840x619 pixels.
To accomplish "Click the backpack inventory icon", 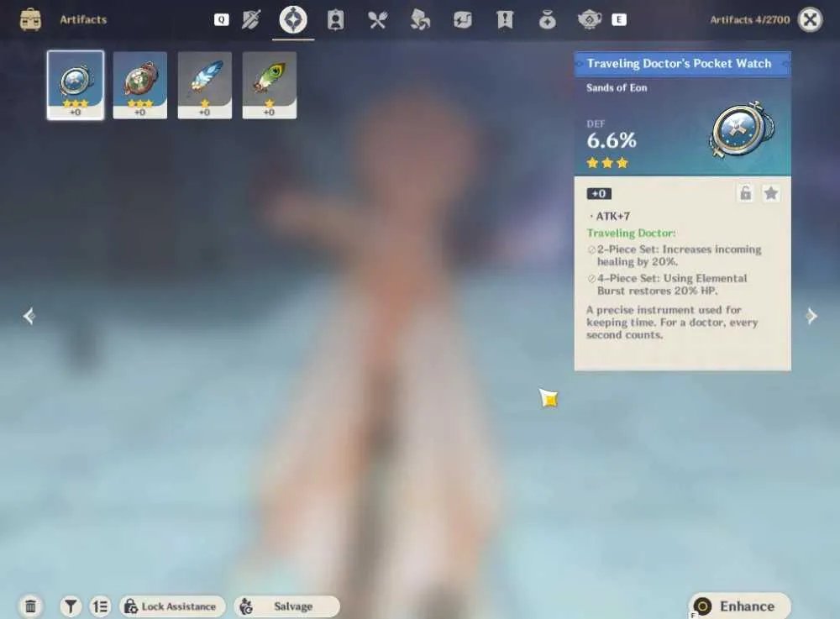I will [x=30, y=20].
